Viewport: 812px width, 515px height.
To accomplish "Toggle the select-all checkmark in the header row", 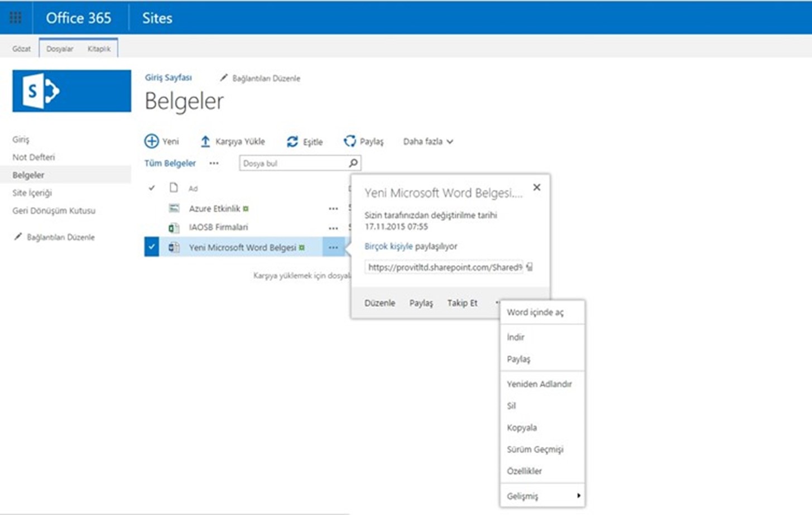I will tap(152, 188).
